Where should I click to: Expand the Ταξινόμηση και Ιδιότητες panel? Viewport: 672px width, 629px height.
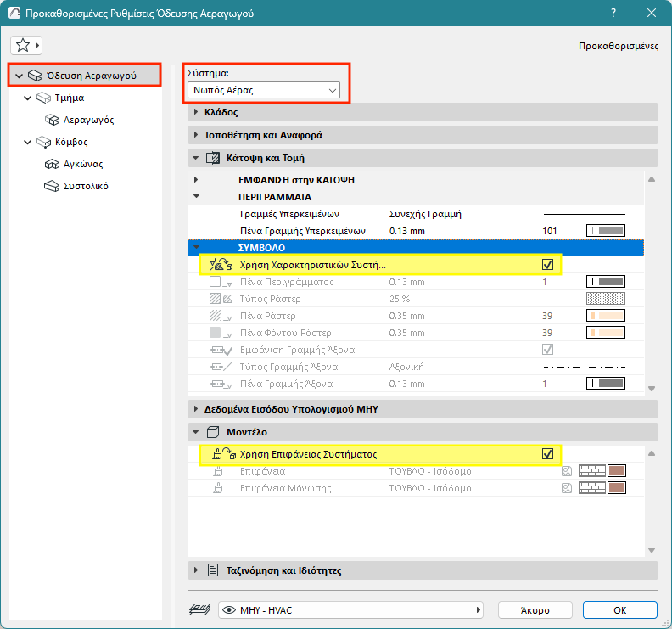196,570
